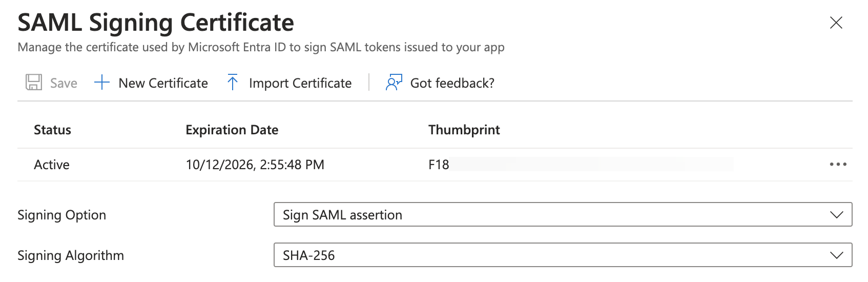
Task: Click the feedback person icon
Action: 394,83
